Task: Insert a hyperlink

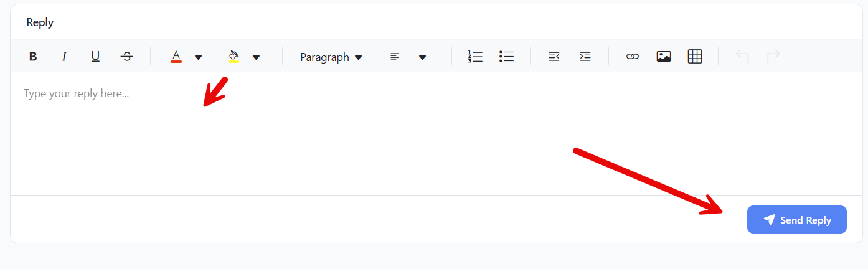Action: coord(633,57)
